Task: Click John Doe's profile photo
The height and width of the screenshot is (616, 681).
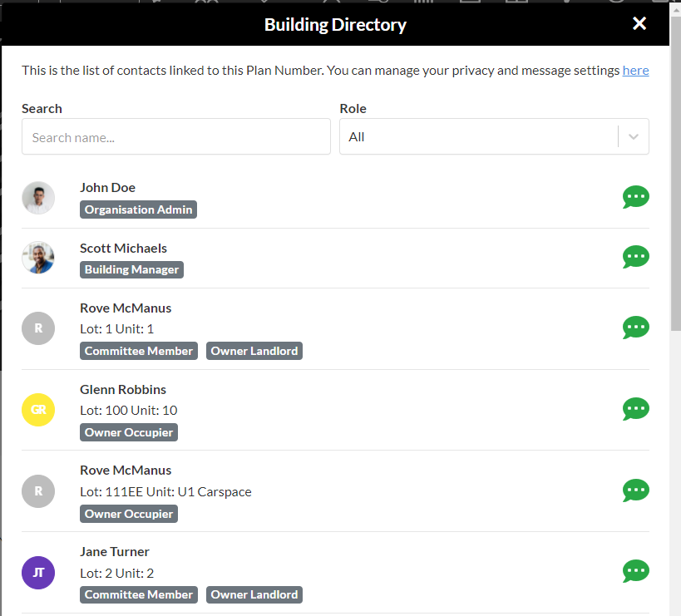Action: (x=38, y=198)
